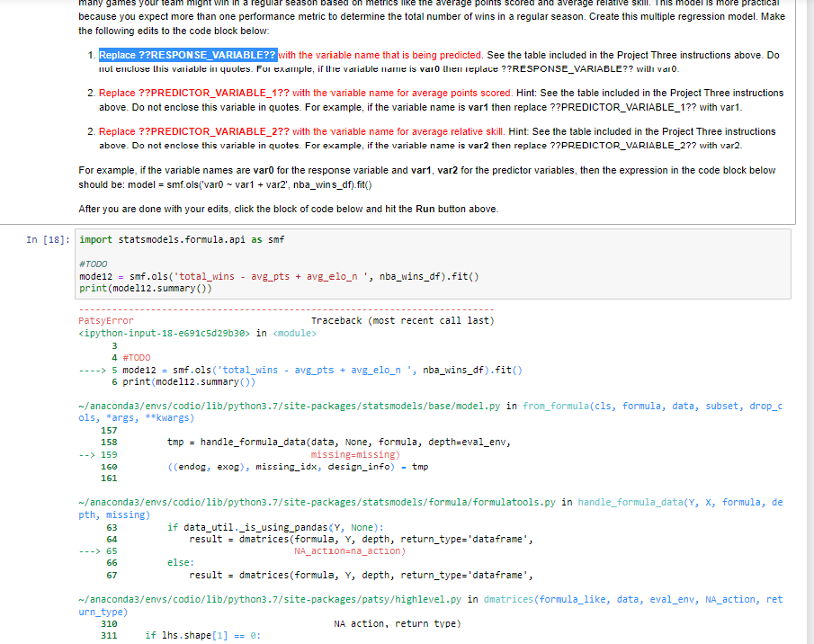Click the print(model12.summary()) line in the code cell
814x644 pixels.
tap(146, 289)
